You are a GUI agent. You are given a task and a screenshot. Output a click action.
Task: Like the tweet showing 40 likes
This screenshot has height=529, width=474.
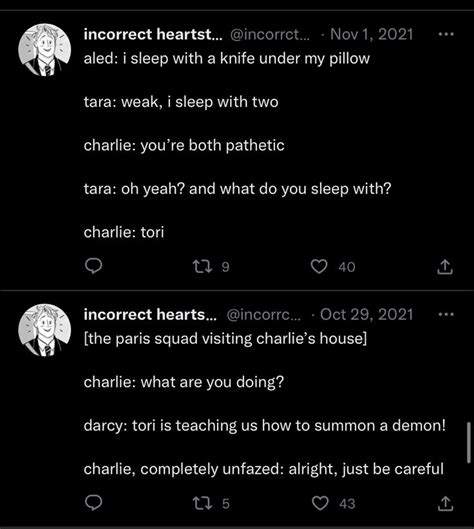318,267
